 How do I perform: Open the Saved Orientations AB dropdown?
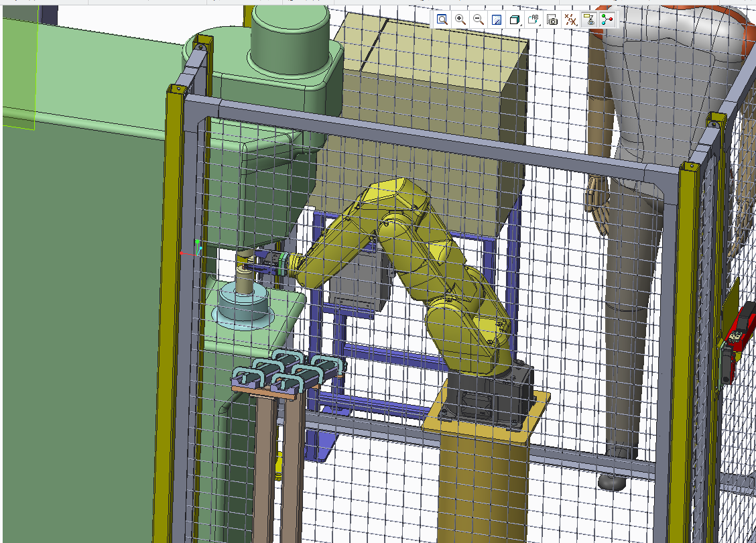(x=534, y=20)
